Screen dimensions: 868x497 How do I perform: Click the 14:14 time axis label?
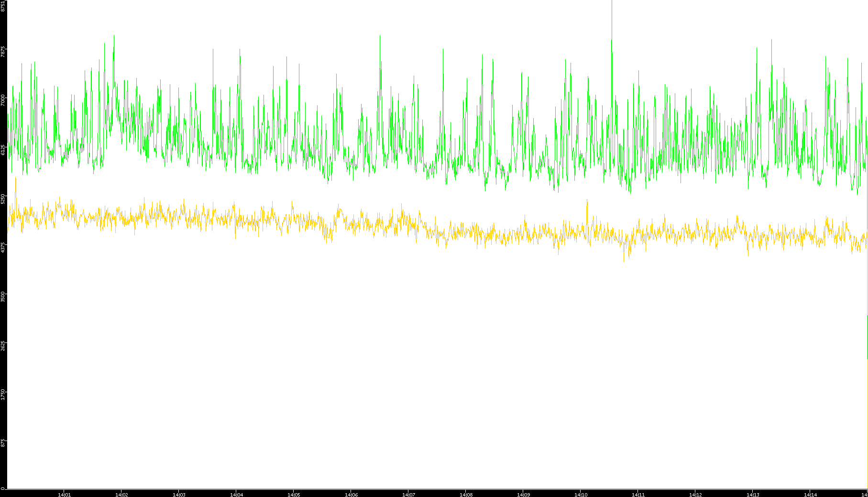810,495
